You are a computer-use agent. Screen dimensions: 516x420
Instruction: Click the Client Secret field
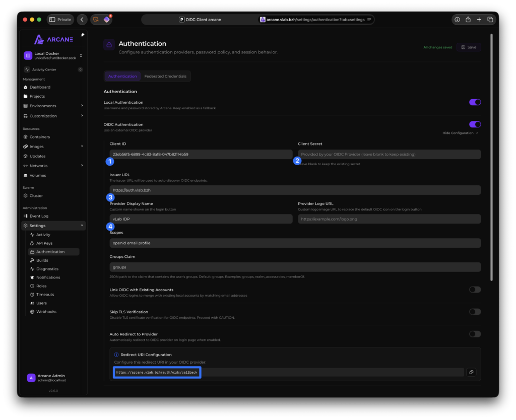[x=390, y=154]
